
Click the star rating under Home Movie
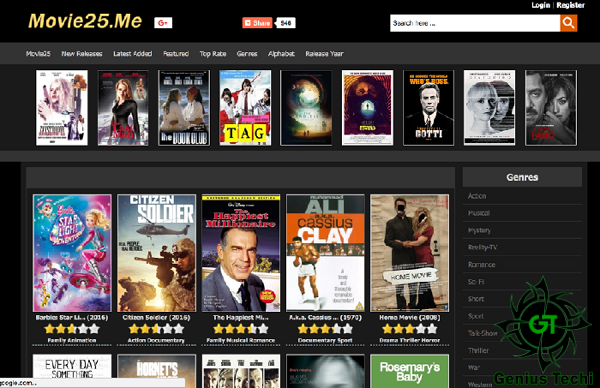[x=409, y=329]
